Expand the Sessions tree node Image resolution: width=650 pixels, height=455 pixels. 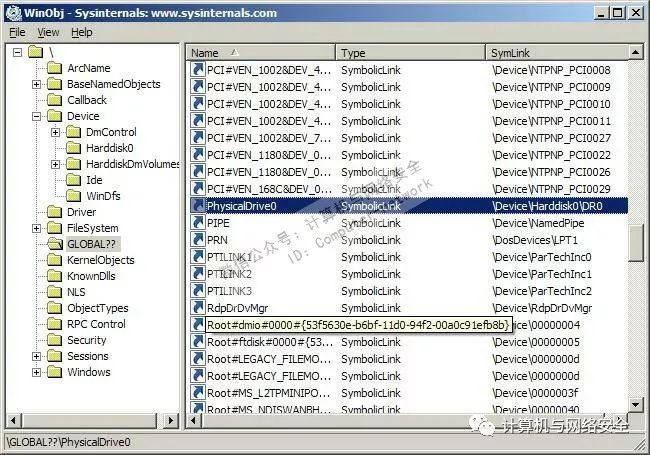[36, 356]
